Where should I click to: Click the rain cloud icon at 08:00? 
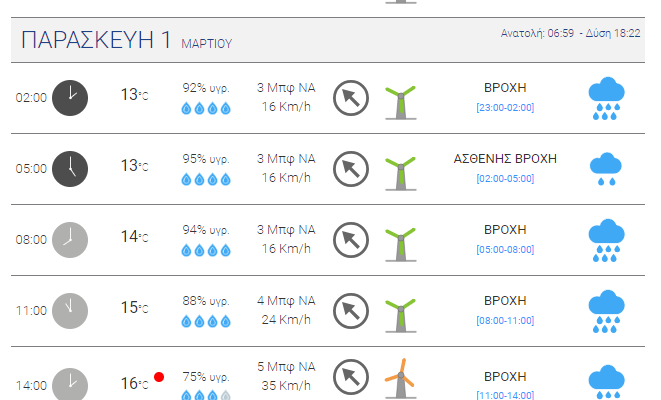click(x=606, y=240)
